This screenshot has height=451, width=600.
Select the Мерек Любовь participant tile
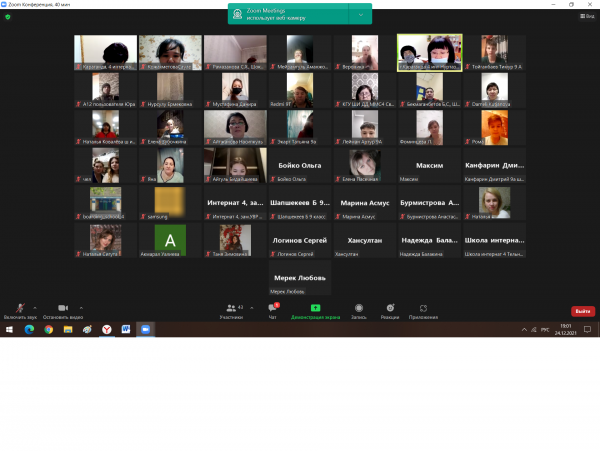pos(298,279)
